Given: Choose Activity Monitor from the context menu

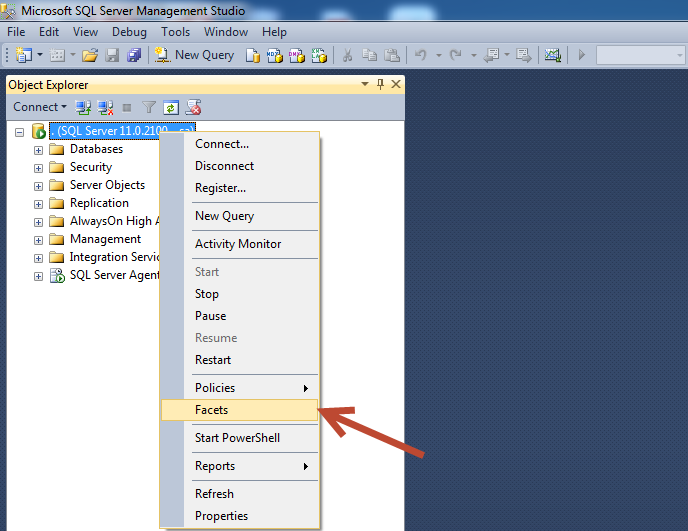Looking at the screenshot, I should coord(240,244).
